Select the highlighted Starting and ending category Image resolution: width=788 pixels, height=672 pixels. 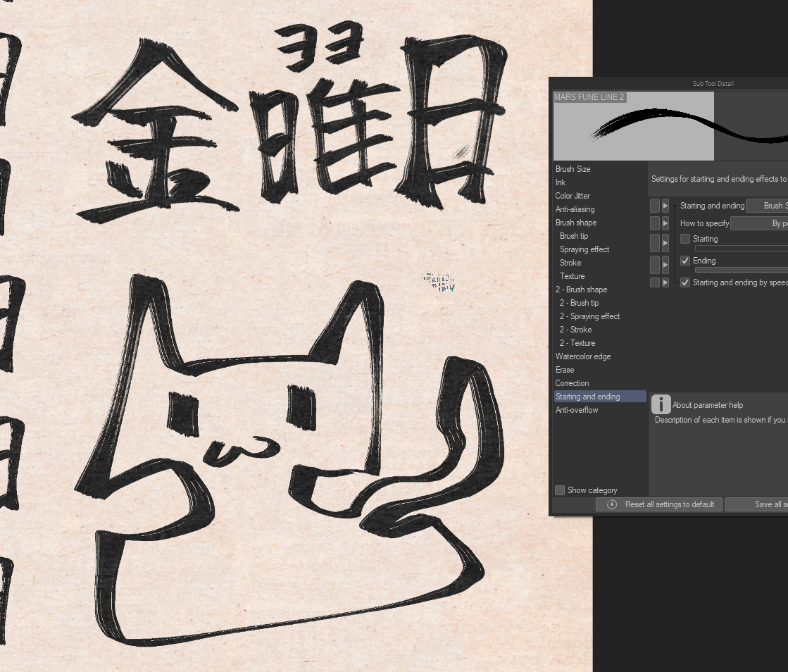pos(600,397)
